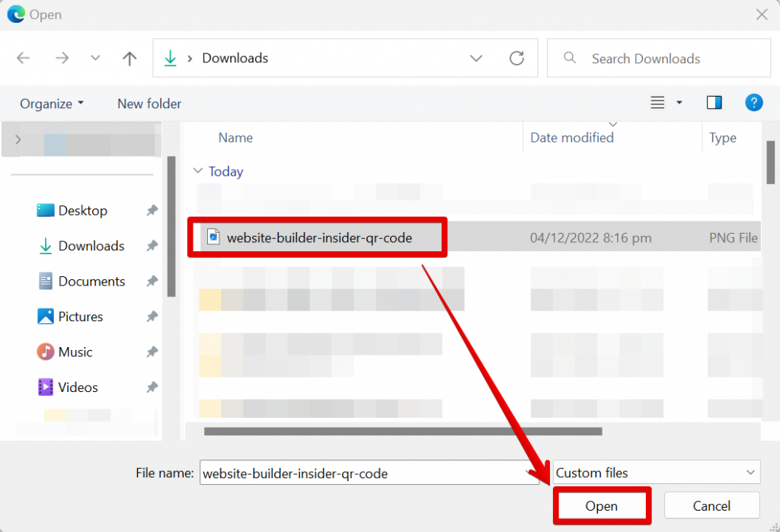This screenshot has width=780, height=532.
Task: Expand the address bar path dropdown
Action: (476, 59)
